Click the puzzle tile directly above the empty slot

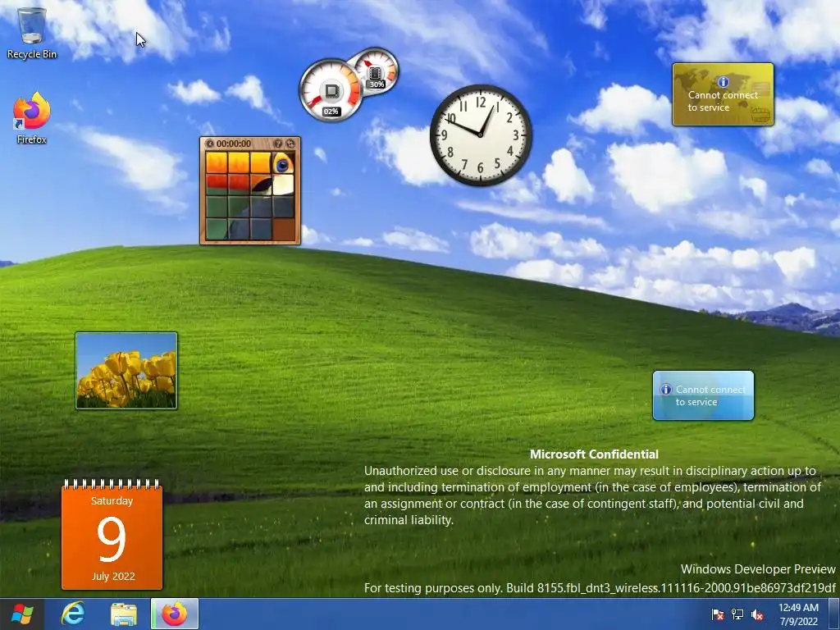coord(283,207)
